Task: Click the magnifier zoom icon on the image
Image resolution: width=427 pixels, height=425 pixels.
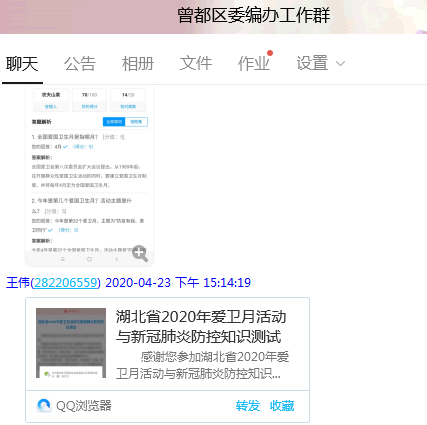Action: tap(140, 253)
